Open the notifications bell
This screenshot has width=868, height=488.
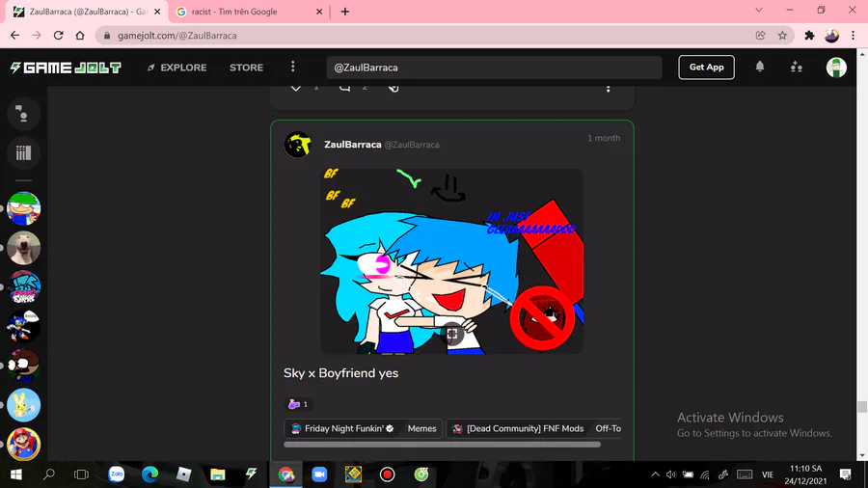(x=760, y=67)
